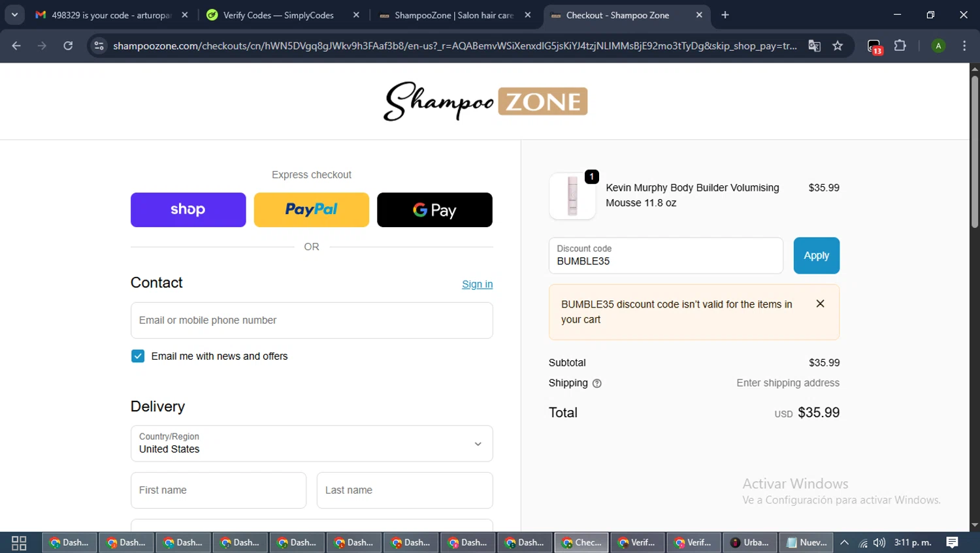Close the Verify Codes SimplyCodes tab
980x553 pixels.
click(x=356, y=14)
